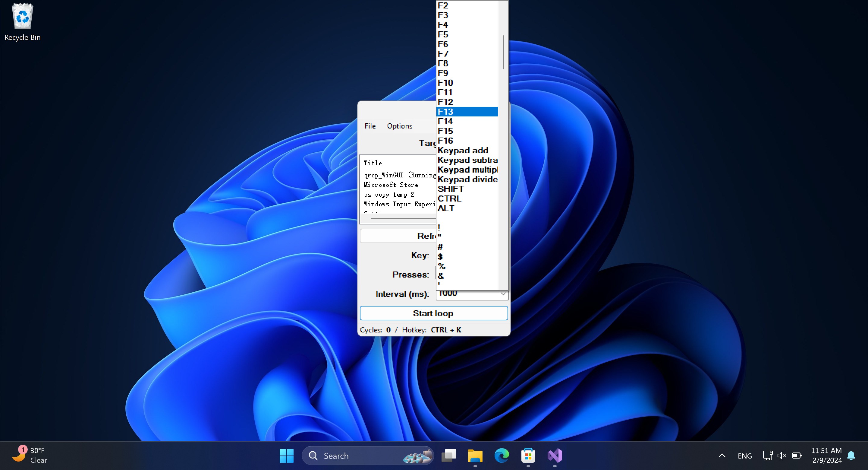
Task: Open the File menu
Action: pos(370,126)
